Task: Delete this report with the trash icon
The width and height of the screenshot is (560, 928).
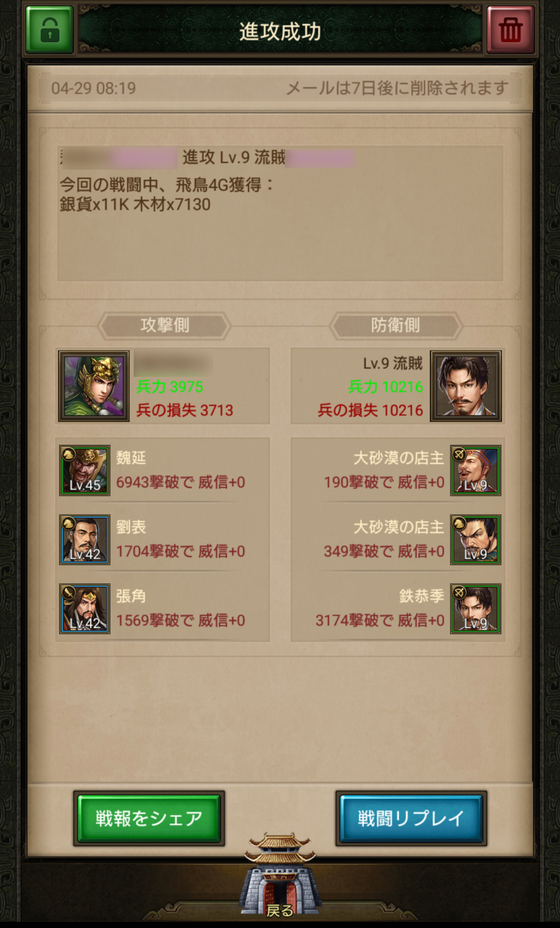Action: pyautogui.click(x=511, y=30)
